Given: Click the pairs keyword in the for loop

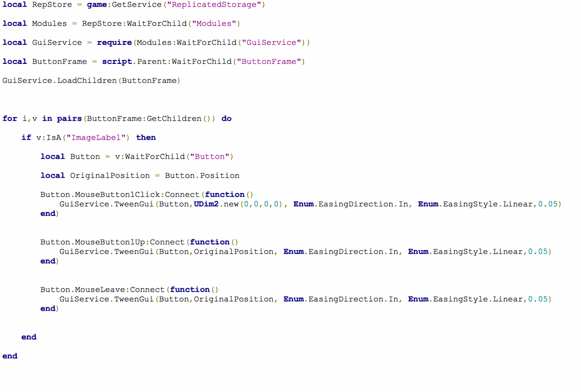Looking at the screenshot, I should point(68,118).
